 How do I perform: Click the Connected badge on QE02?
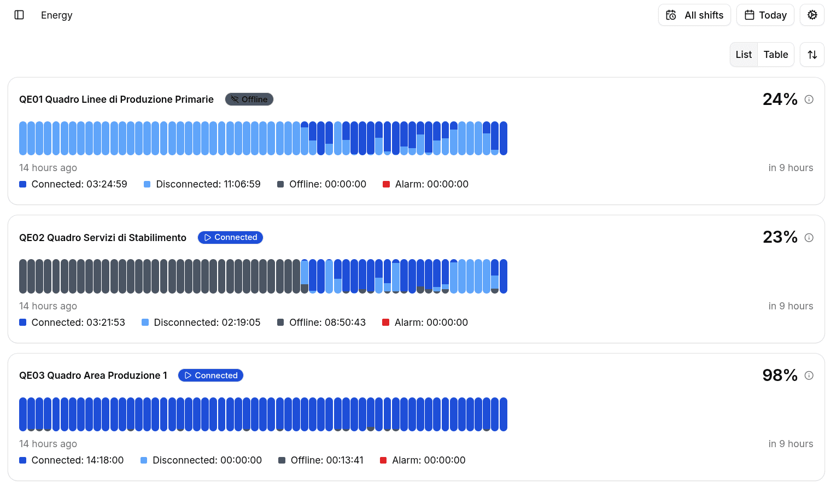[x=230, y=237]
